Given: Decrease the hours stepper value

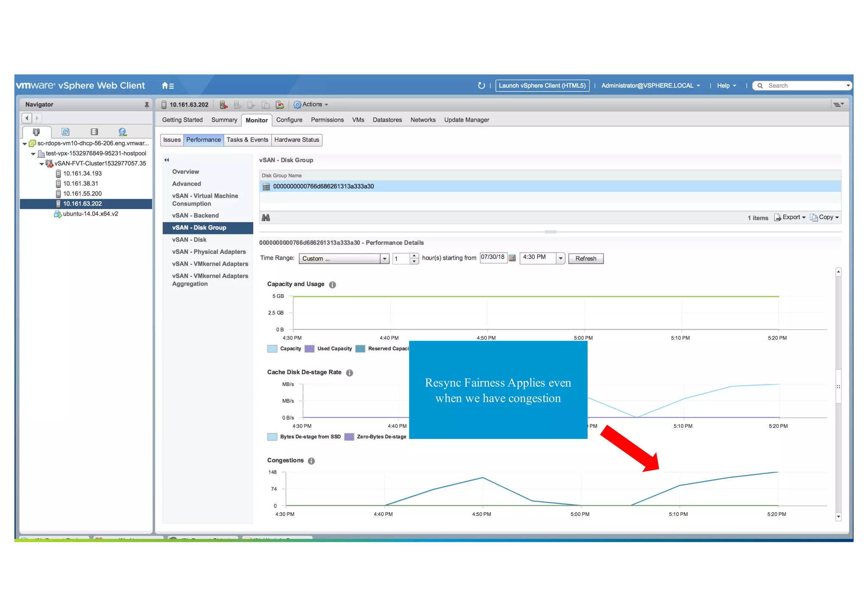Looking at the screenshot, I should coord(414,261).
